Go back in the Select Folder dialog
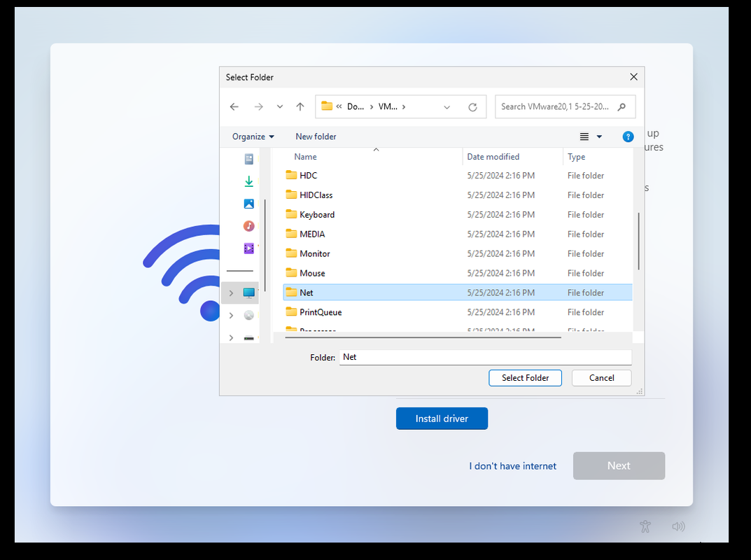The width and height of the screenshot is (751, 560). pos(234,107)
